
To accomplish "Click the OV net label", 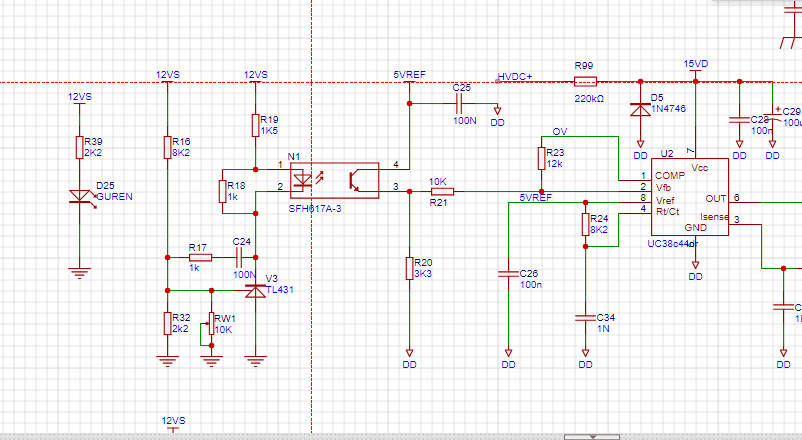I will (x=560, y=131).
